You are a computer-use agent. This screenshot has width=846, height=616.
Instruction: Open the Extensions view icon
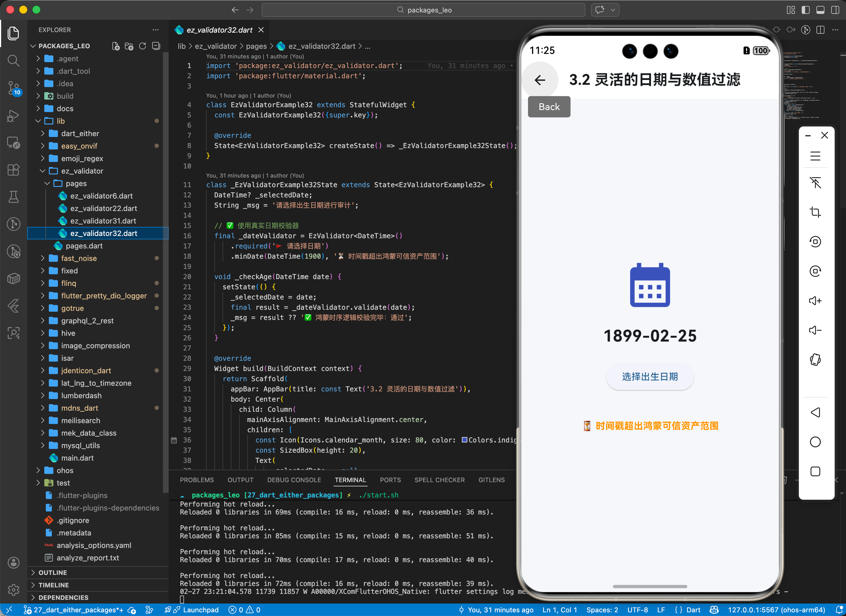(13, 170)
